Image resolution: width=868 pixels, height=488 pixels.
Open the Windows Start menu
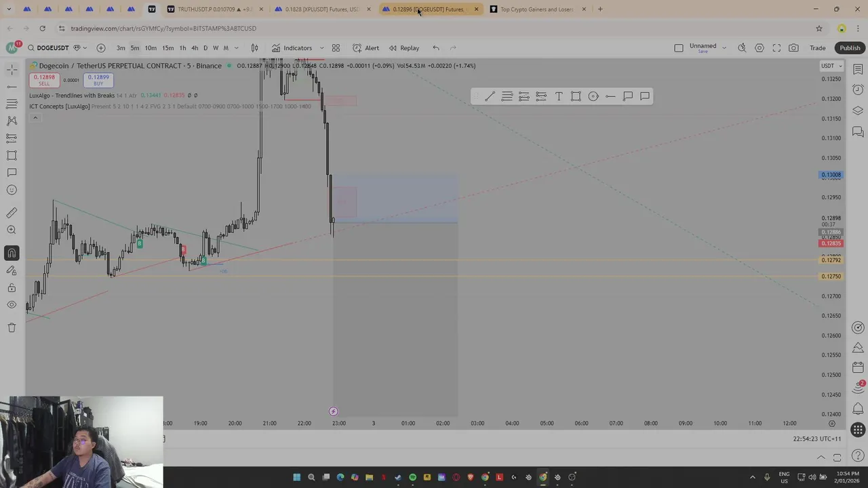(x=296, y=477)
